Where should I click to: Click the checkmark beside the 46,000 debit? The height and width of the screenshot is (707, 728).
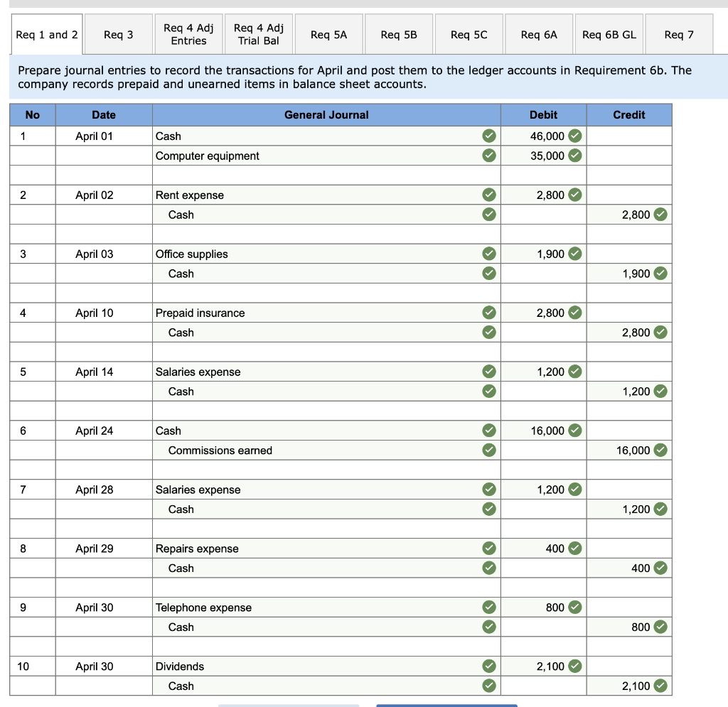(x=574, y=136)
